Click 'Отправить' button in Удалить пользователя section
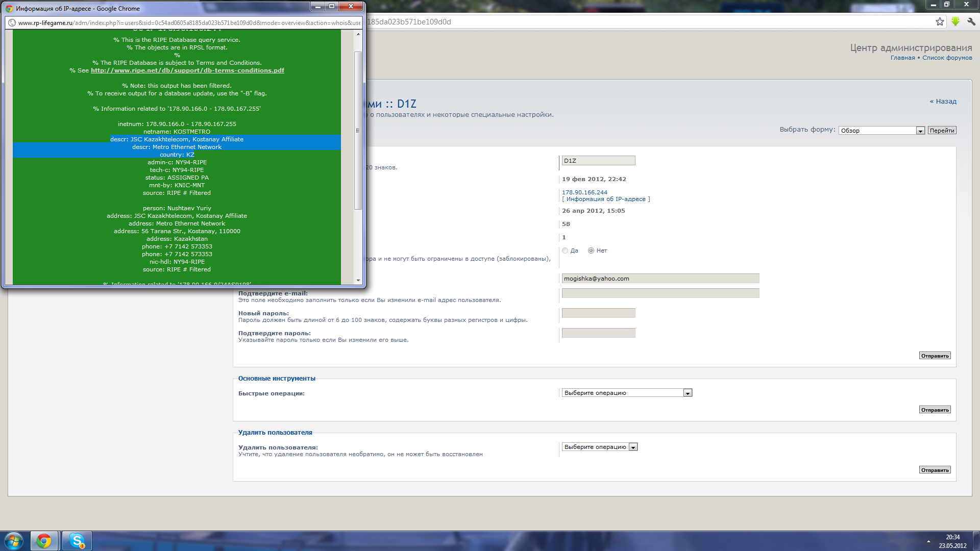 (x=935, y=470)
